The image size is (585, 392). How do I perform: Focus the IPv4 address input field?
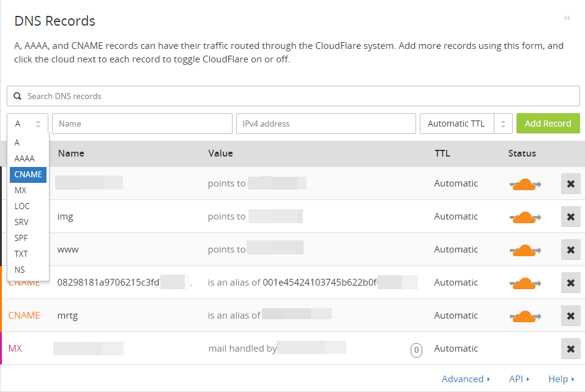pos(326,124)
